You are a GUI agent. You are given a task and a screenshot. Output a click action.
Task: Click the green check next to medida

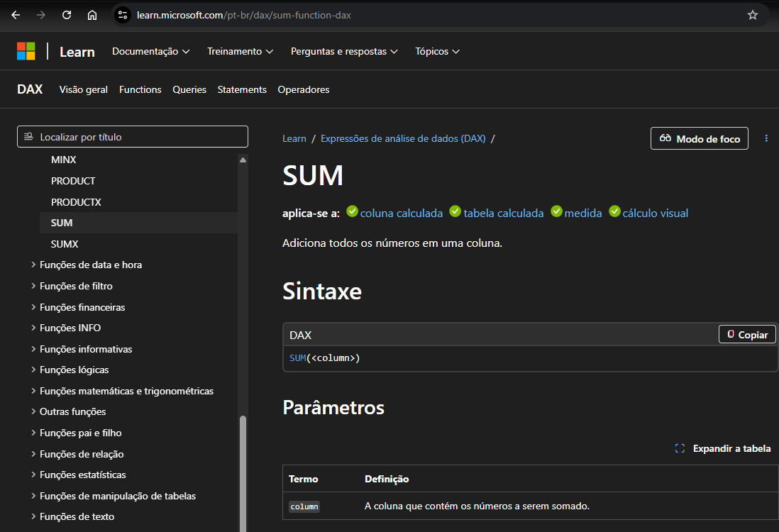(x=556, y=211)
